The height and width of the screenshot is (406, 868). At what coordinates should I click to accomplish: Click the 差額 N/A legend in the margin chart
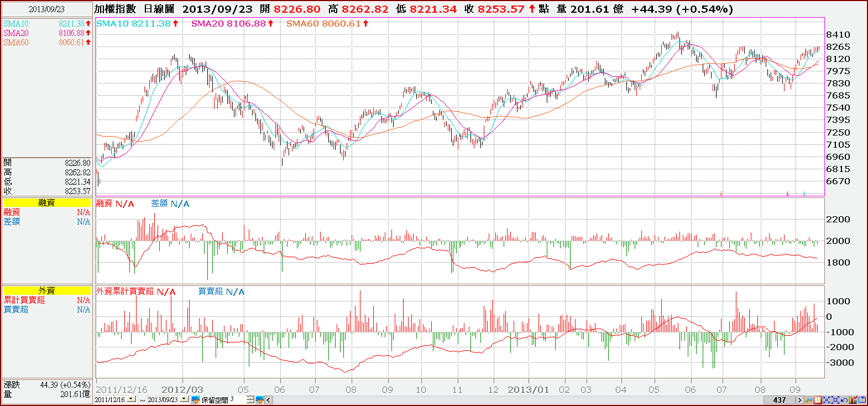pos(170,204)
